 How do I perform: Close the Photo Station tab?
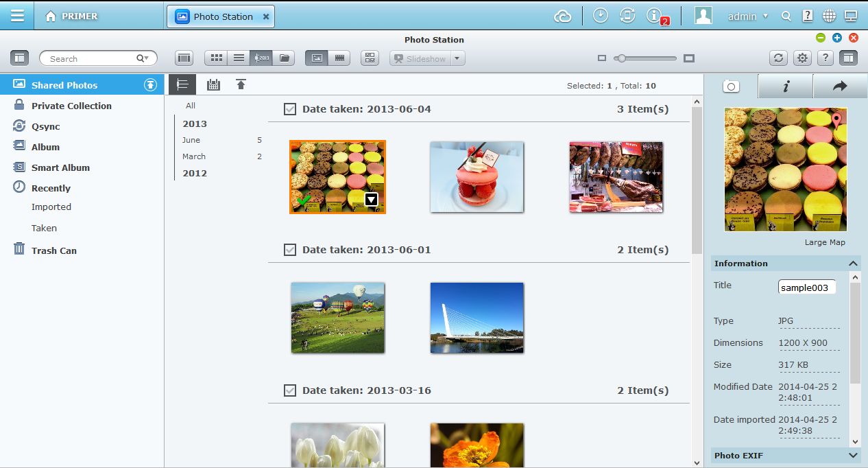coord(266,16)
